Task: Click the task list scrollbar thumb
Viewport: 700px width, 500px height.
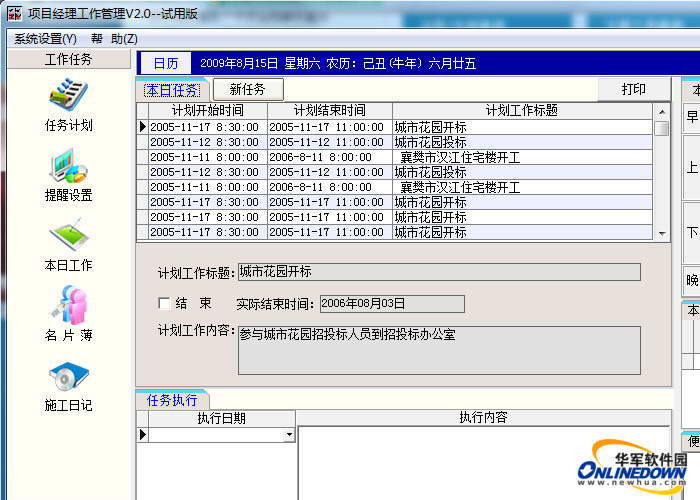Action: 662,129
